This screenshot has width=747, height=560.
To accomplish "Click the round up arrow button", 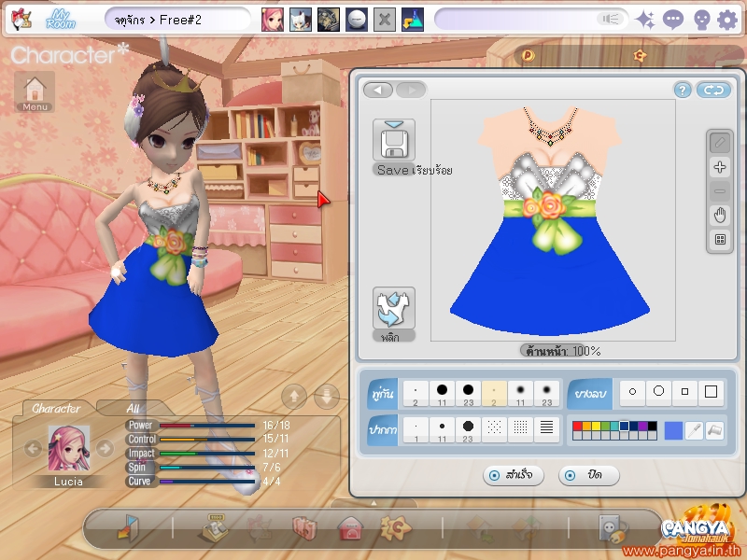I will tap(294, 396).
